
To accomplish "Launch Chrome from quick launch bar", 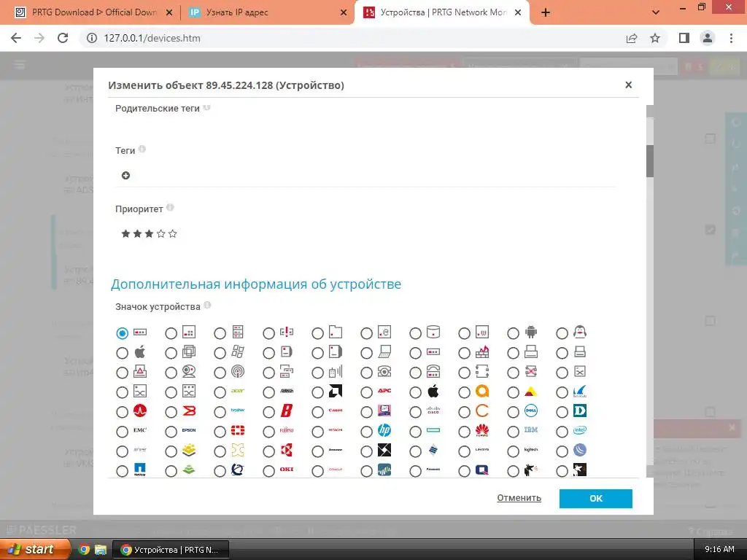I will tap(84, 550).
